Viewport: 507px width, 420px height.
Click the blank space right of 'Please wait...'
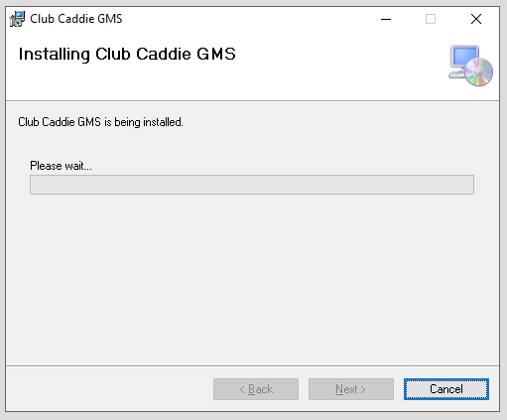point(281,166)
